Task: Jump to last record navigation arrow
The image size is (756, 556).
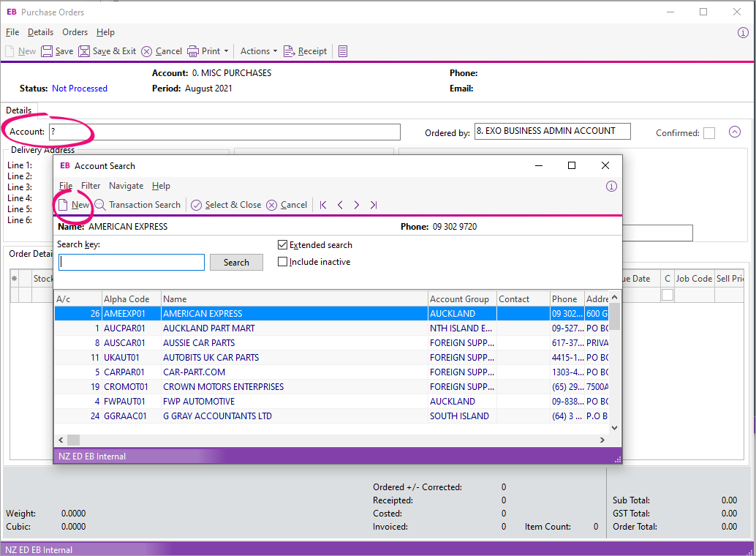Action: pos(374,205)
